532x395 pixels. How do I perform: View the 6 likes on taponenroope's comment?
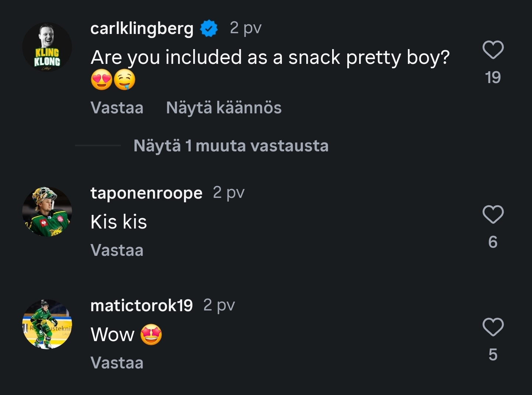pos(493,242)
